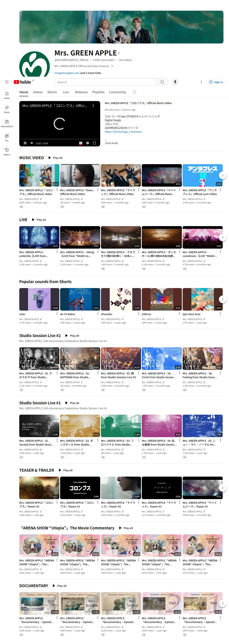The image size is (229, 644).
Task: Switch to the Community tab
Action: pos(117,92)
